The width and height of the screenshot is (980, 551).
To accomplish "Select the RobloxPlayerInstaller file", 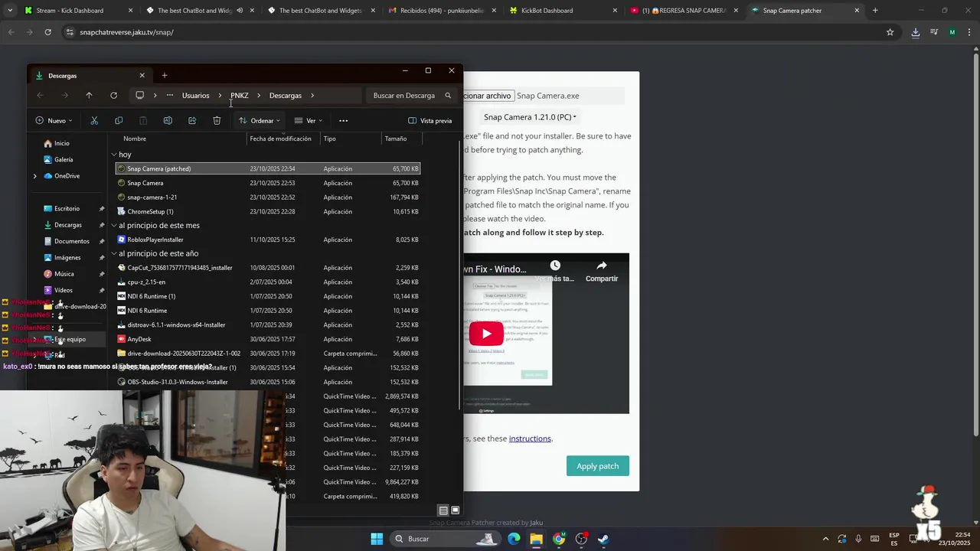I will 268,240.
